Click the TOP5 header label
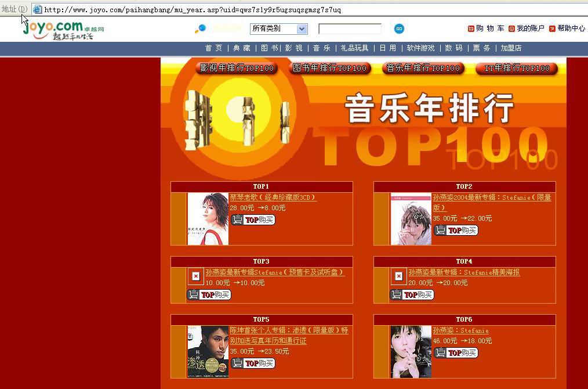The width and height of the screenshot is (588, 389). (262, 319)
